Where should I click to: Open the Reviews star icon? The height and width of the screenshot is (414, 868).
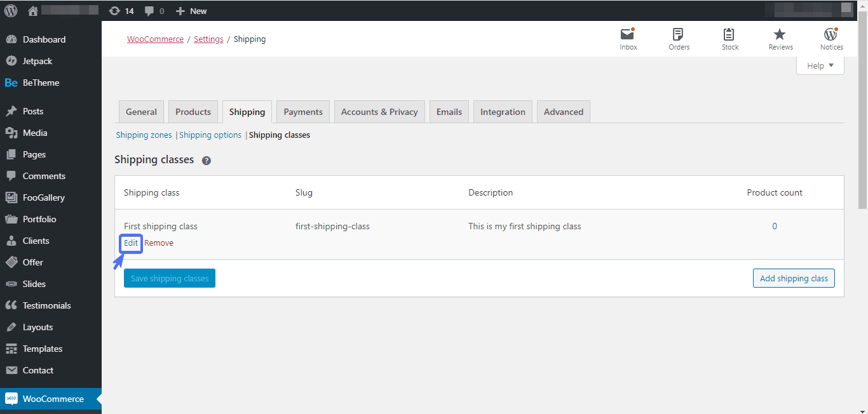pos(780,34)
